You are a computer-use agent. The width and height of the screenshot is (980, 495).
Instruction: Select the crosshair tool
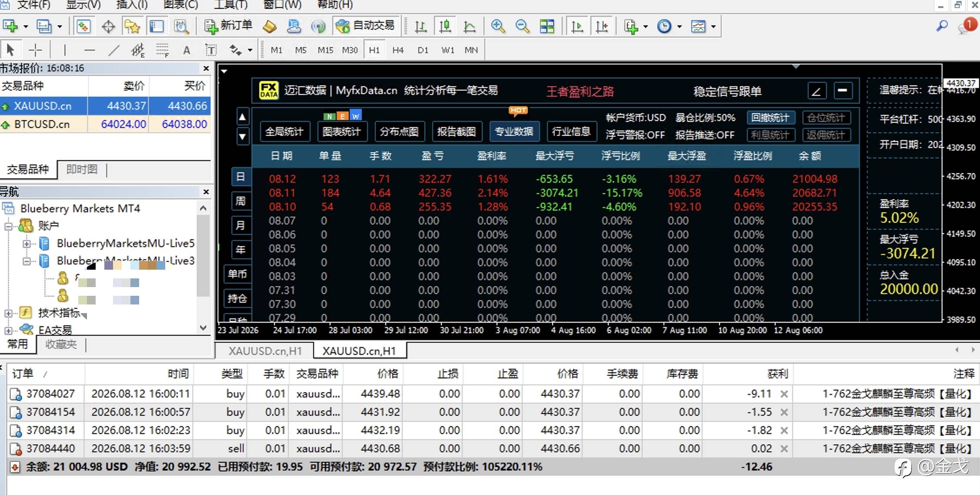[35, 50]
